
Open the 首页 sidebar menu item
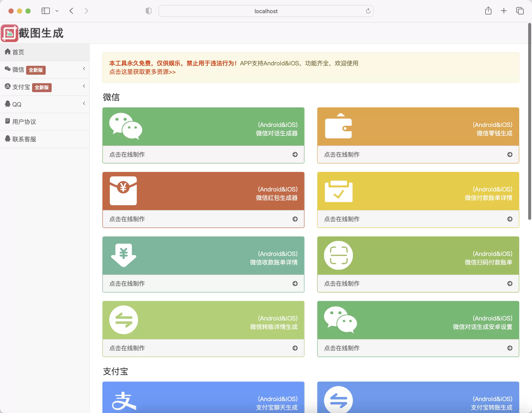tap(45, 52)
